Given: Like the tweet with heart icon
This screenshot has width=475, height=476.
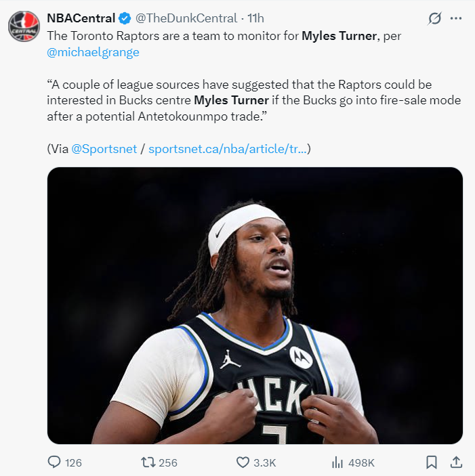Looking at the screenshot, I should (x=243, y=462).
